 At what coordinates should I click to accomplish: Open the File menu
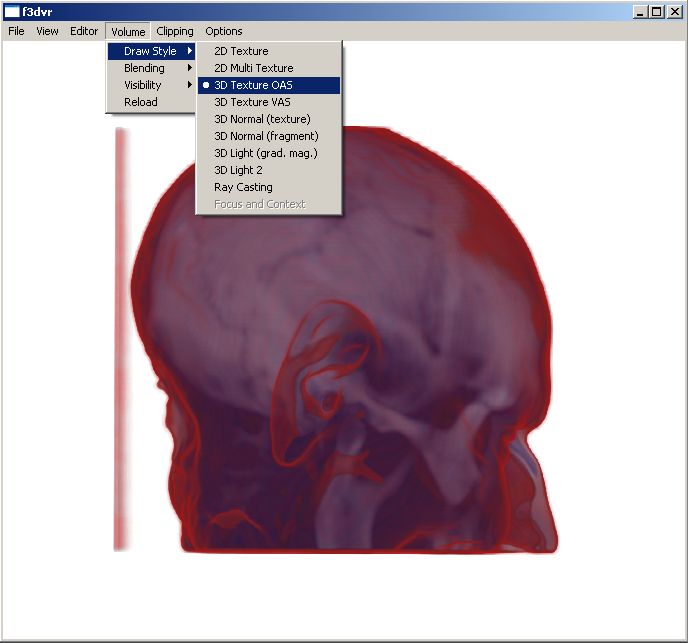(16, 31)
